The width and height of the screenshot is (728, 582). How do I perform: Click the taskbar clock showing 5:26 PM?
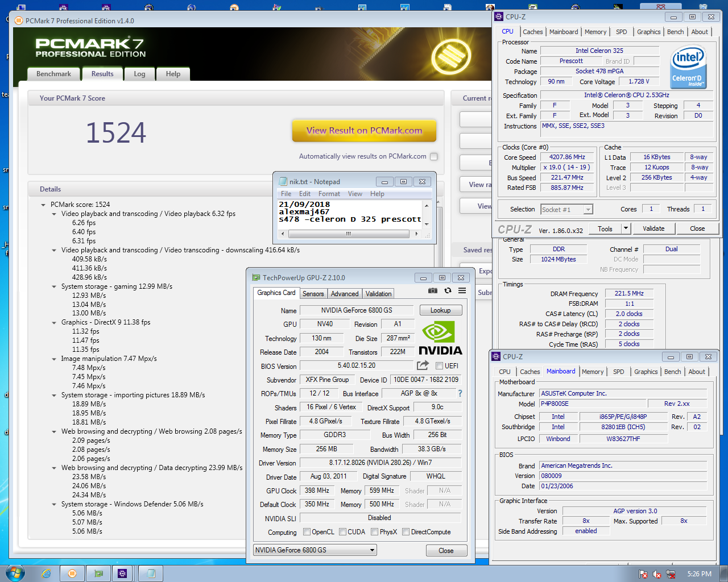pos(699,574)
